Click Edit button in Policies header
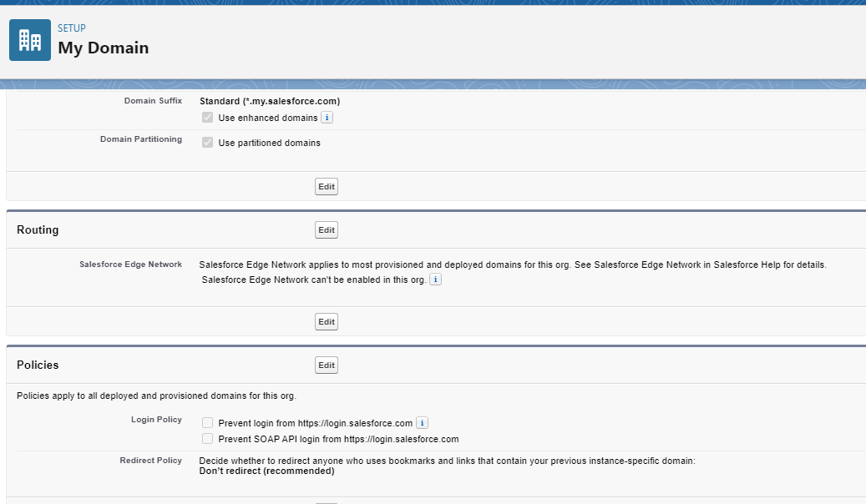 pyautogui.click(x=327, y=365)
